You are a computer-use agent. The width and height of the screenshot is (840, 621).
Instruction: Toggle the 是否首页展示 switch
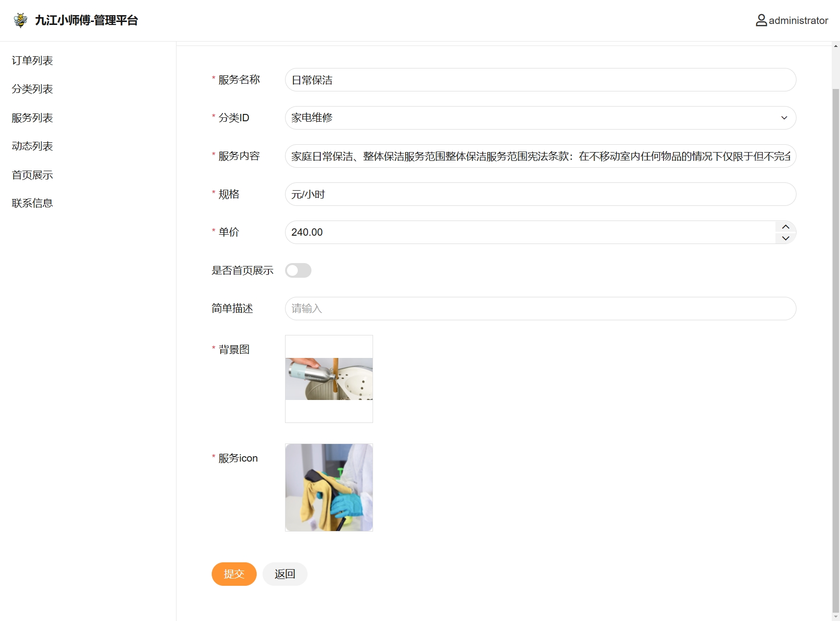(298, 270)
